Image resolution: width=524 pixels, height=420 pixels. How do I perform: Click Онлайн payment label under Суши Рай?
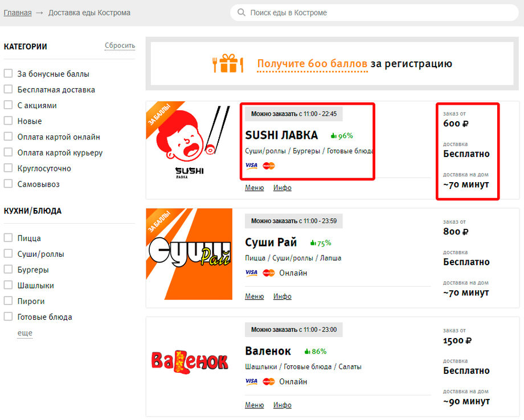(x=293, y=273)
